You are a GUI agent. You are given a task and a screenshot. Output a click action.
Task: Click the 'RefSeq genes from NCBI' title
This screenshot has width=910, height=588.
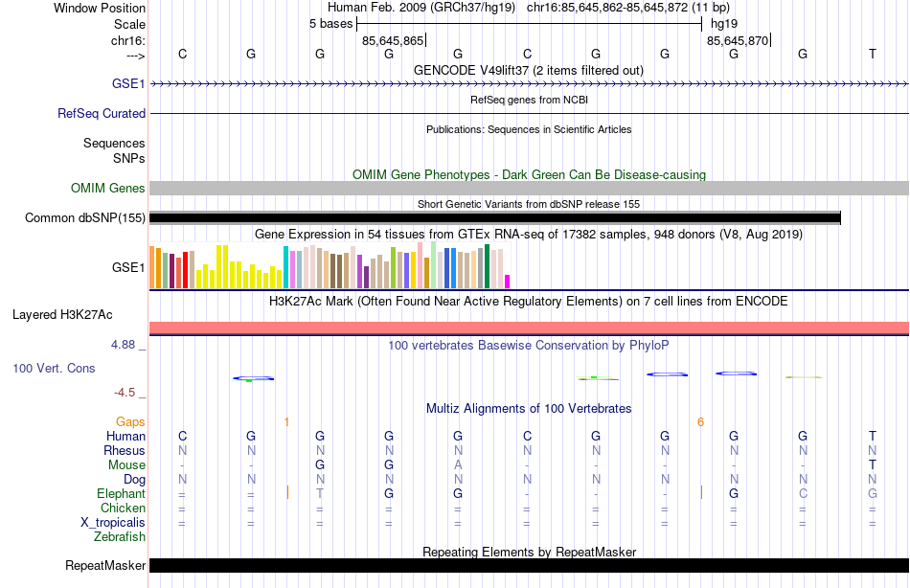click(x=529, y=100)
